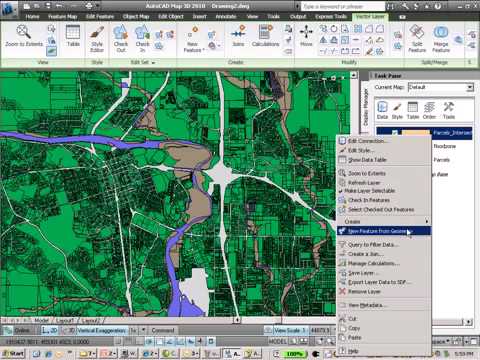The height and width of the screenshot is (360, 480).
Task: Open the Output ribbon tab
Action: (x=298, y=16)
